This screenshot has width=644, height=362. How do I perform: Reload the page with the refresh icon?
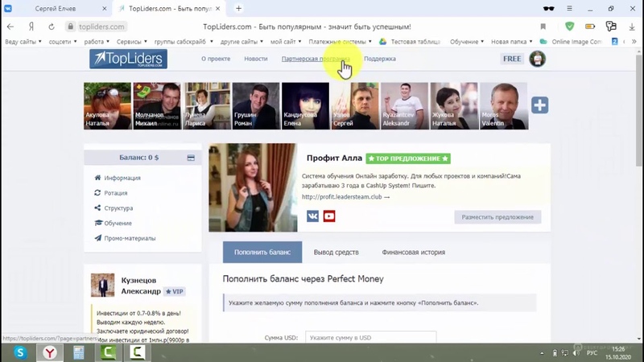point(52,27)
